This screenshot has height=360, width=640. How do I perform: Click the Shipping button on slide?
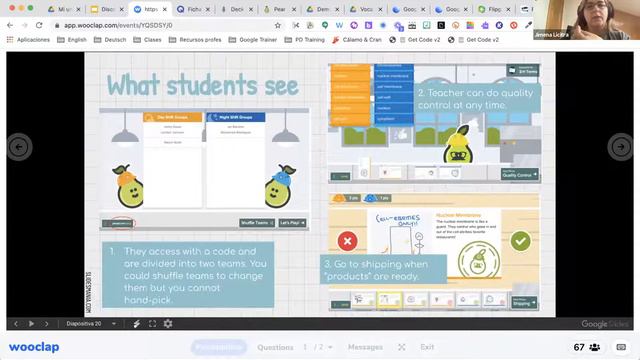(x=524, y=302)
